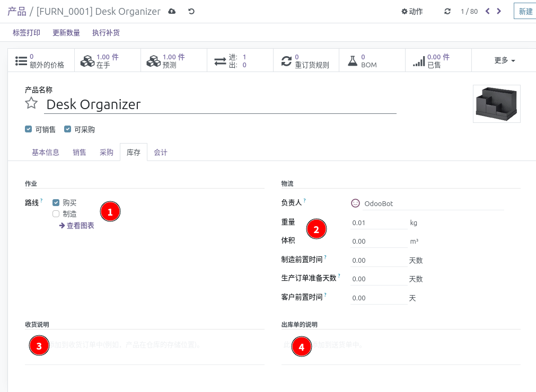Select the 库存 tab
536x392 pixels.
[133, 152]
